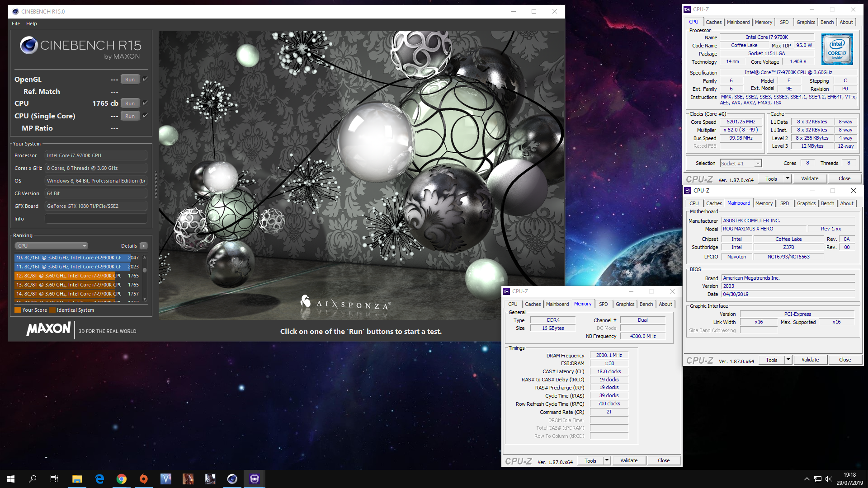Click CPU-Z Mainboard window title icon
This screenshot has height=488, width=868.
[688, 191]
